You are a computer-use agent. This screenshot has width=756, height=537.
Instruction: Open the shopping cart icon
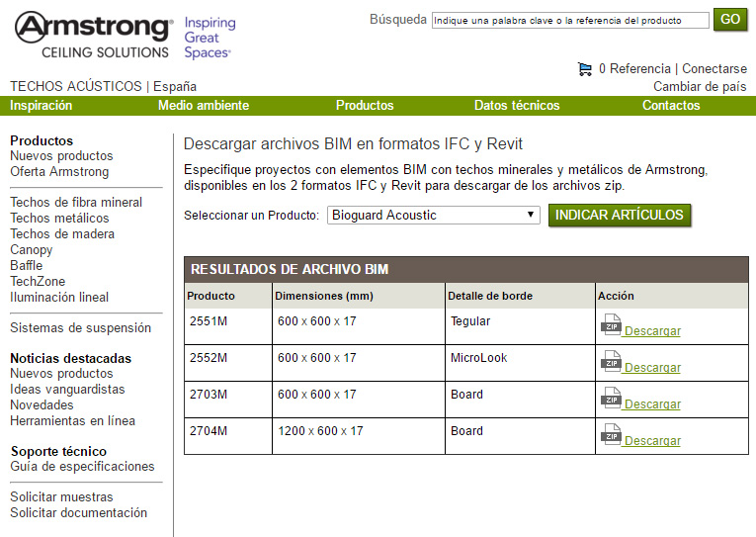[x=585, y=69]
